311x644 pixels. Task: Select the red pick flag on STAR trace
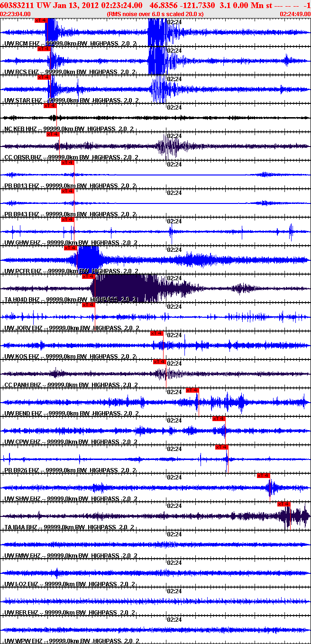tap(44, 77)
